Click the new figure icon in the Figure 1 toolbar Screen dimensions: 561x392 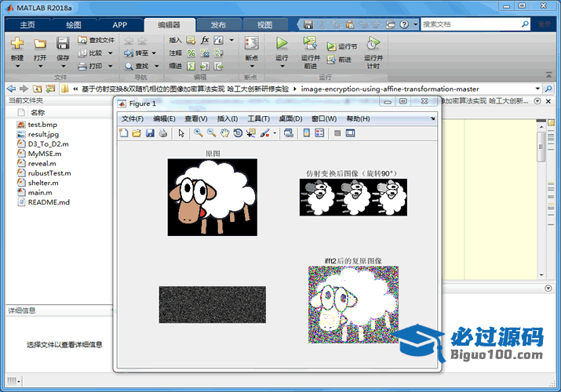pos(124,133)
